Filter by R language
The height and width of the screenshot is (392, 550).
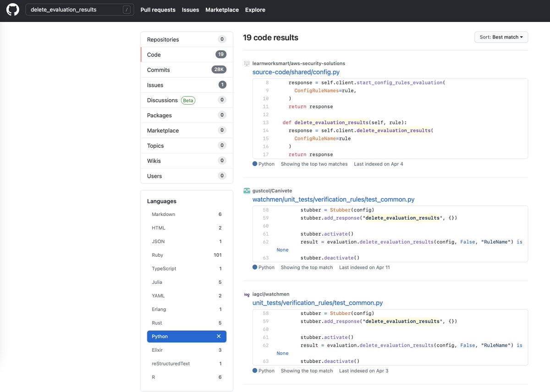click(187, 377)
